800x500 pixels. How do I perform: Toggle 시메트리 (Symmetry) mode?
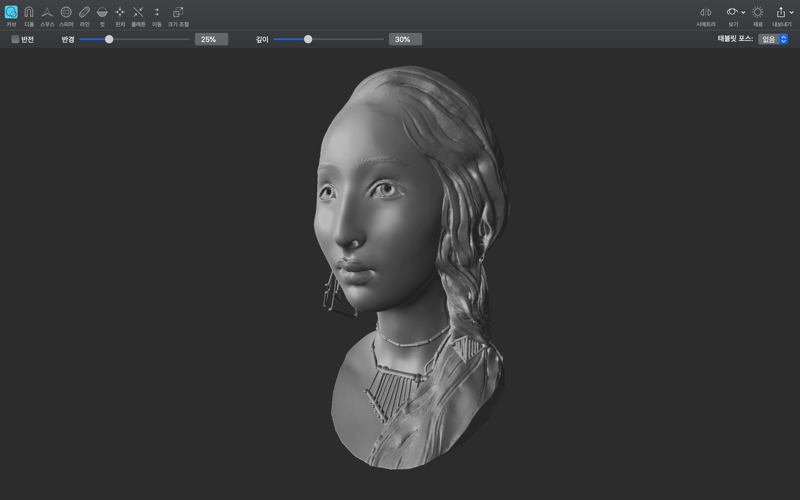click(x=706, y=13)
